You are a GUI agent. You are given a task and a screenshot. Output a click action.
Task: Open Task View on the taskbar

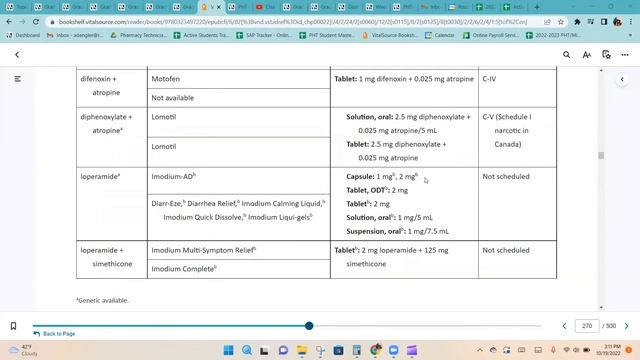[264, 350]
